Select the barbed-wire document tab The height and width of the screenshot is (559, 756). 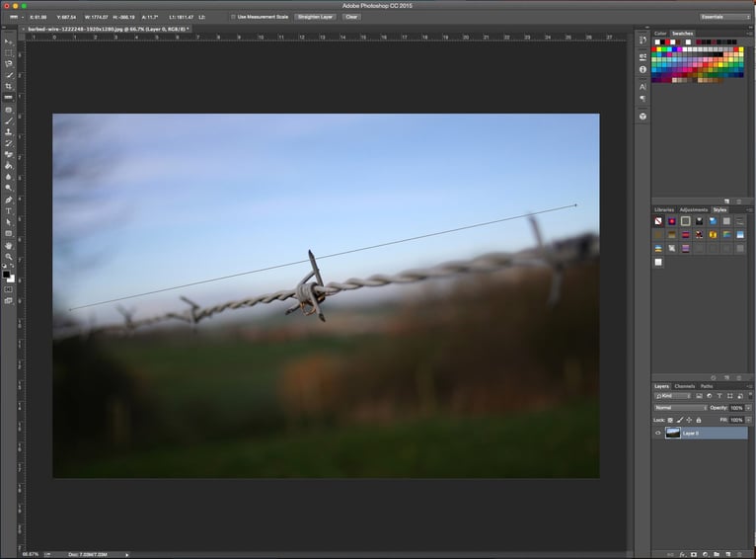(106, 30)
